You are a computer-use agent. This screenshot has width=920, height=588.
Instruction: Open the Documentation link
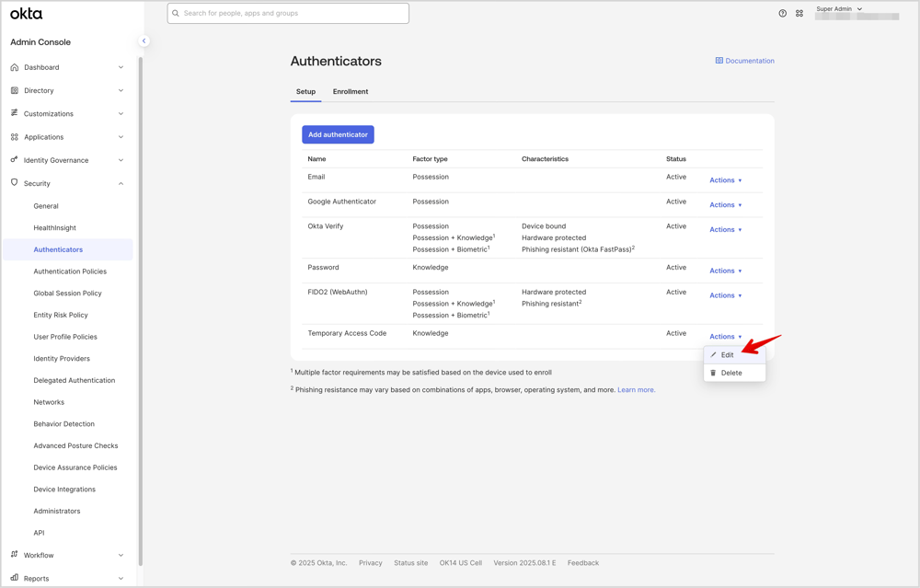coord(745,61)
